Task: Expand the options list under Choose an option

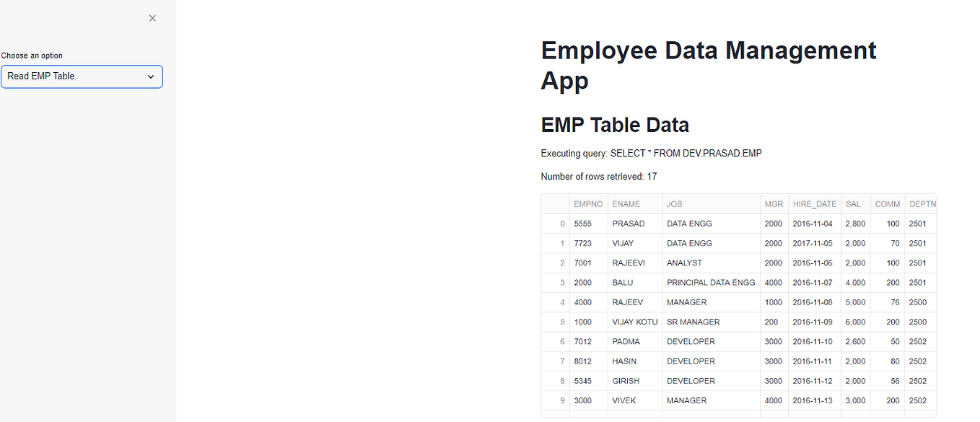Action: [82, 76]
